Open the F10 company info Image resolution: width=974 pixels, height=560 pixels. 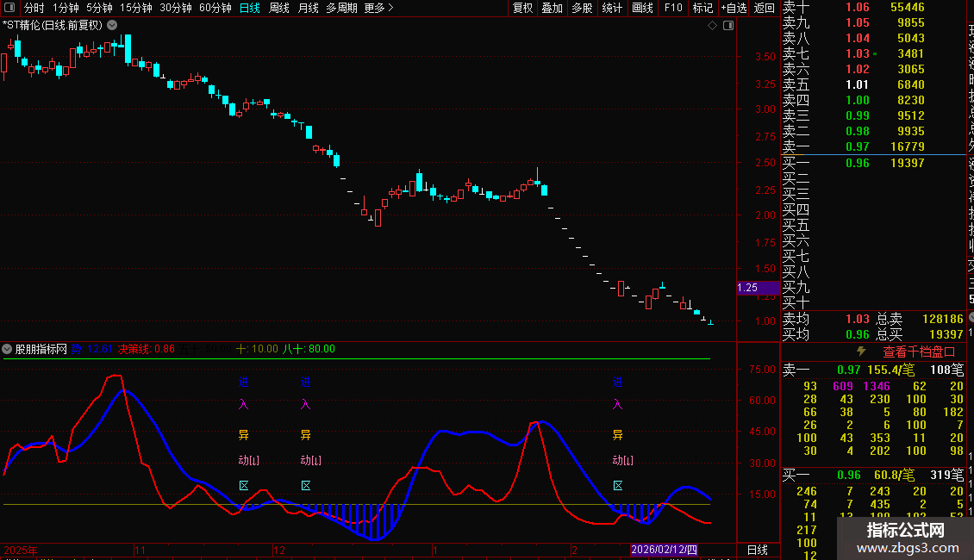point(673,8)
